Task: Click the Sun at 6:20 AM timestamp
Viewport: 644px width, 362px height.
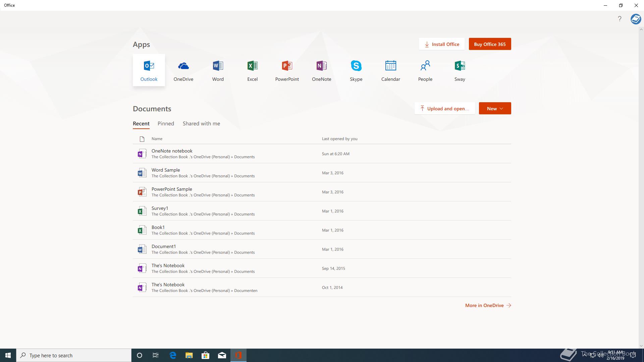Action: [x=335, y=154]
